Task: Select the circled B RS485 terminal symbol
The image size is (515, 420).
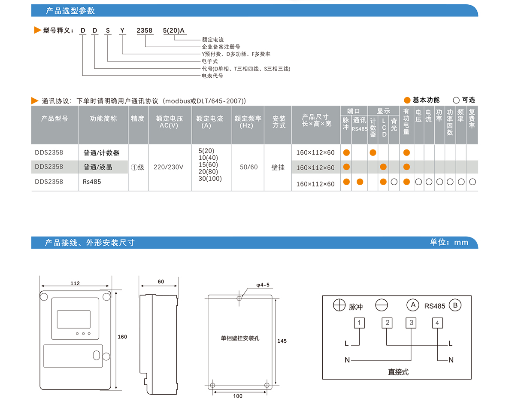Action: pyautogui.click(x=455, y=305)
